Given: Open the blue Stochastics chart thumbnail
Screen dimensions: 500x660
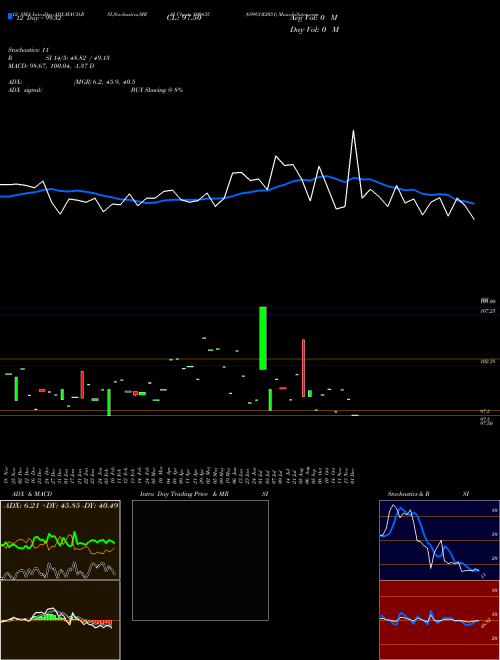Looking at the screenshot, I should tap(439, 540).
